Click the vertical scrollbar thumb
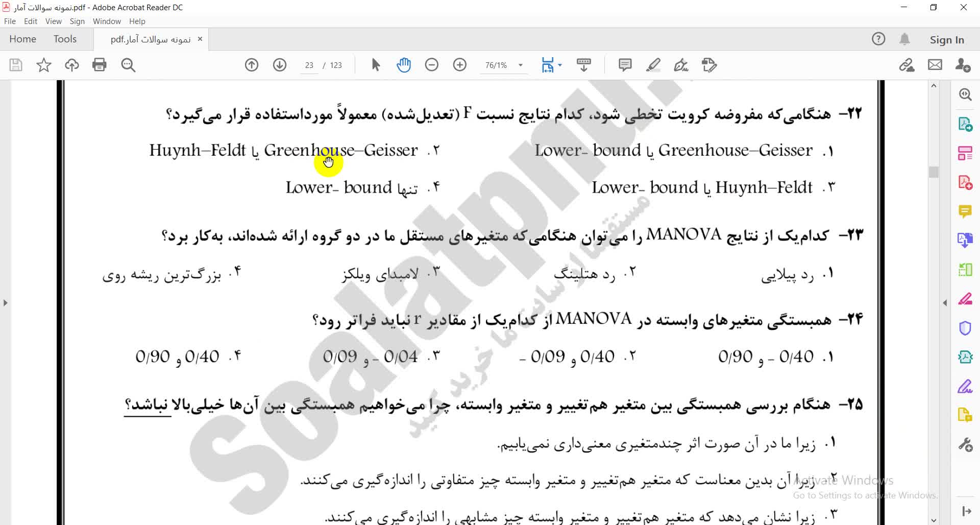This screenshot has height=525, width=980. [934, 172]
